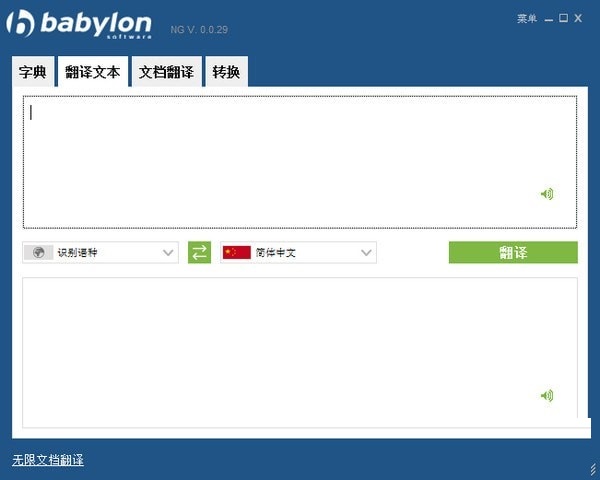The image size is (600, 480).
Task: Play audio for the translated output
Action: 547,395
